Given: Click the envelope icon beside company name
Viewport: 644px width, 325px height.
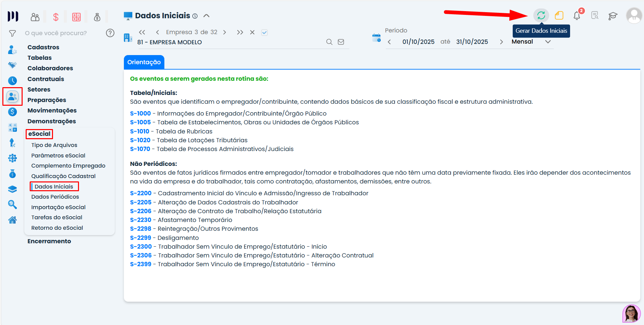Looking at the screenshot, I should point(341,42).
